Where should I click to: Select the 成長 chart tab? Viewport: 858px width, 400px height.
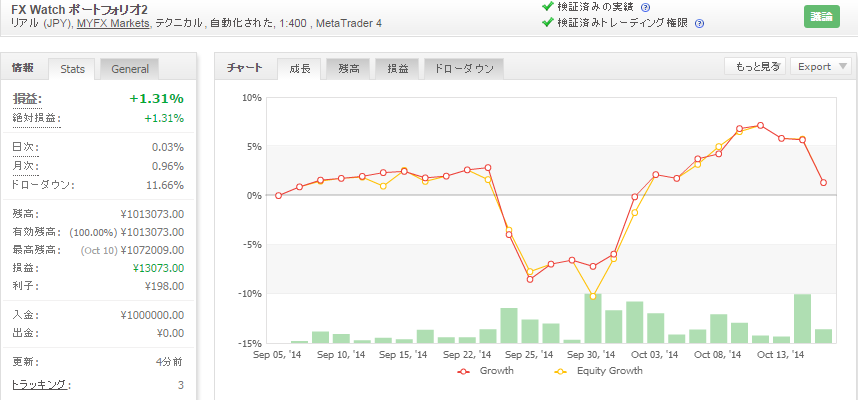click(x=299, y=69)
